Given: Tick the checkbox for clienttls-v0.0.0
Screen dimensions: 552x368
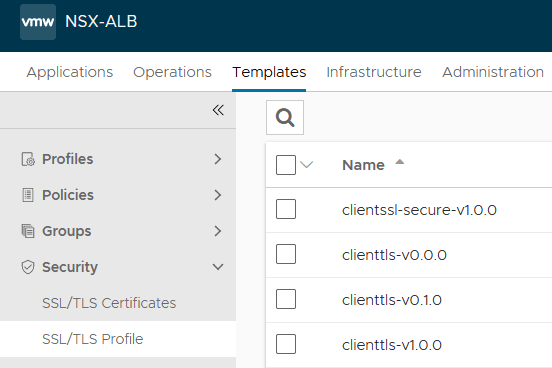Looking at the screenshot, I should tap(286, 254).
